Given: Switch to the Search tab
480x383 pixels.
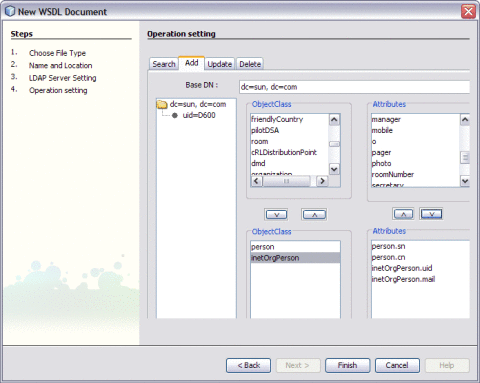Looking at the screenshot, I should pyautogui.click(x=164, y=64).
